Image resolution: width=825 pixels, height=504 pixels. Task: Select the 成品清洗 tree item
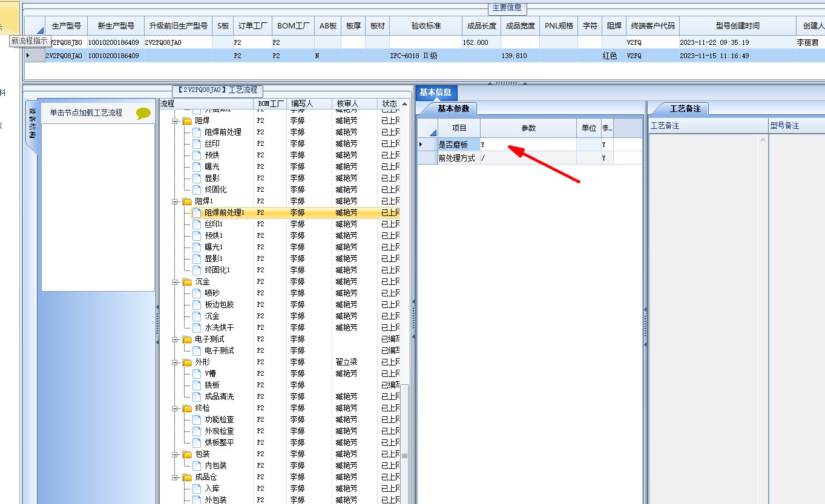coord(219,397)
